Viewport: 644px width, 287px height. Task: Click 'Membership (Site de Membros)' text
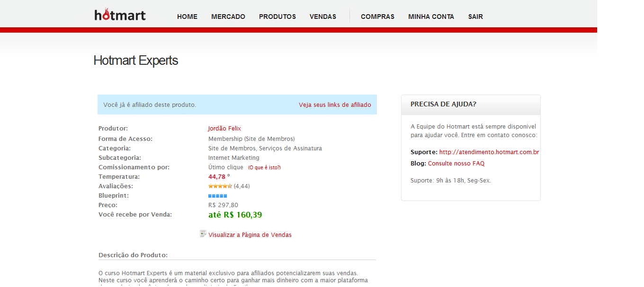(251, 139)
